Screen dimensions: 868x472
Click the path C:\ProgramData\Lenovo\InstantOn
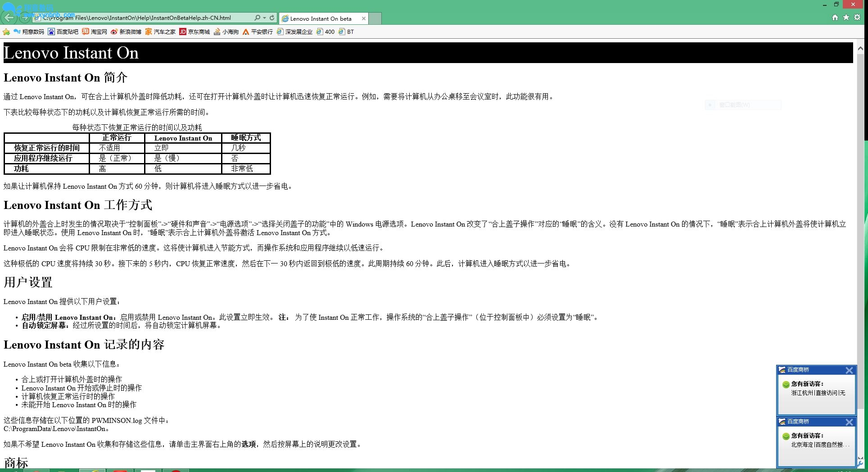54,429
